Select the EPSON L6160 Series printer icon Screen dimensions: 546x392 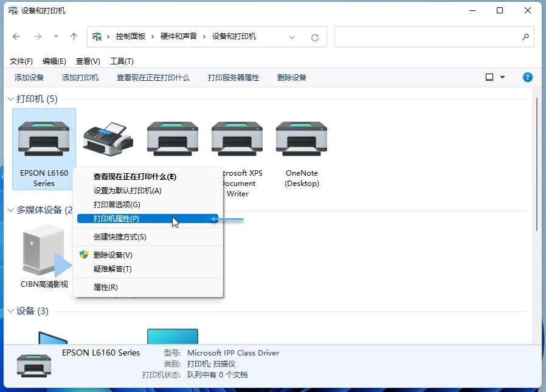coord(43,139)
